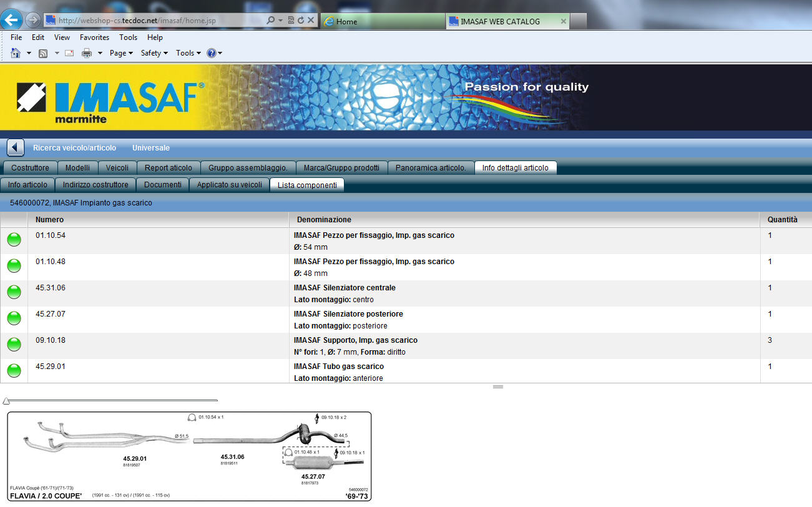This screenshot has width=812, height=507.
Task: Open the Safety dropdown menu
Action: (154, 53)
